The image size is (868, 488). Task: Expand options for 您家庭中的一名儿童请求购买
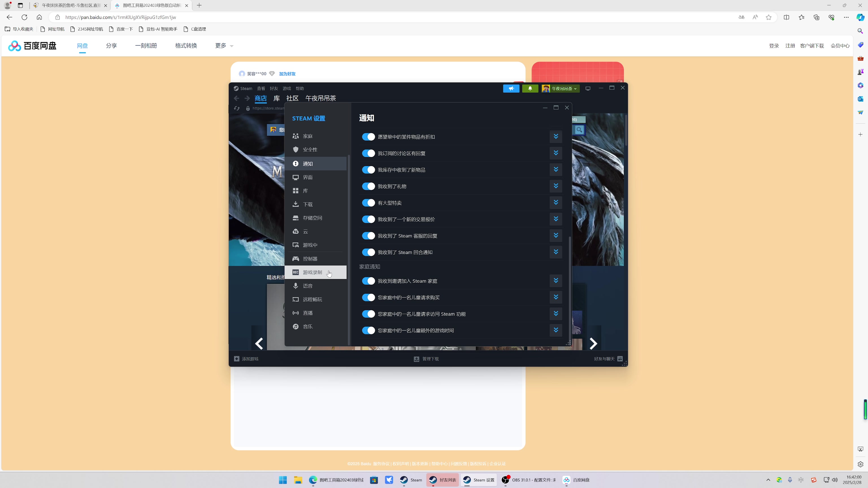click(x=556, y=297)
